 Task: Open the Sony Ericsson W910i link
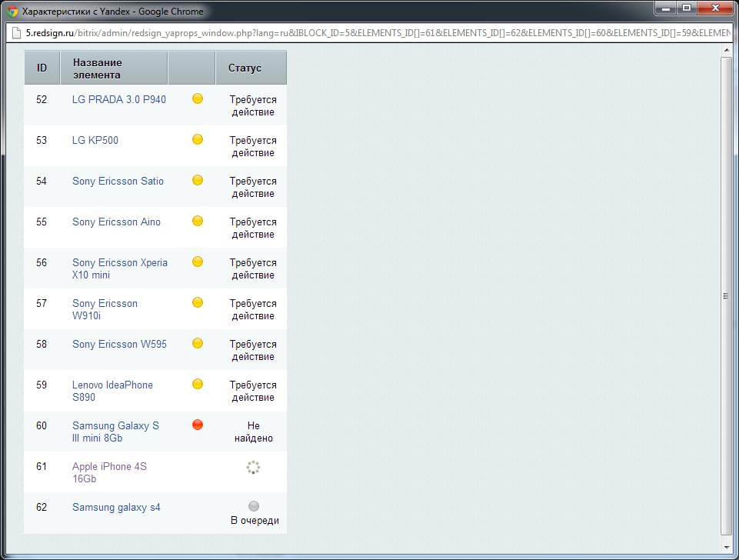pos(105,309)
